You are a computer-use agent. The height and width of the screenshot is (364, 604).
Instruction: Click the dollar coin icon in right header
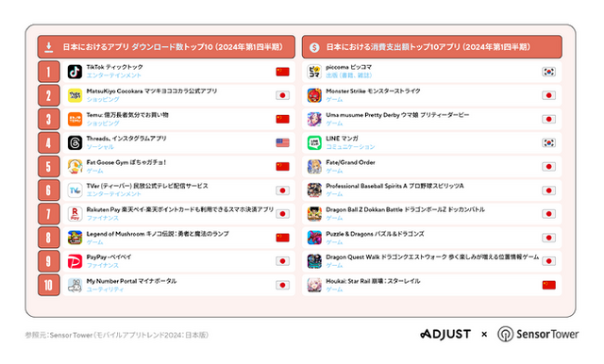[x=314, y=47]
